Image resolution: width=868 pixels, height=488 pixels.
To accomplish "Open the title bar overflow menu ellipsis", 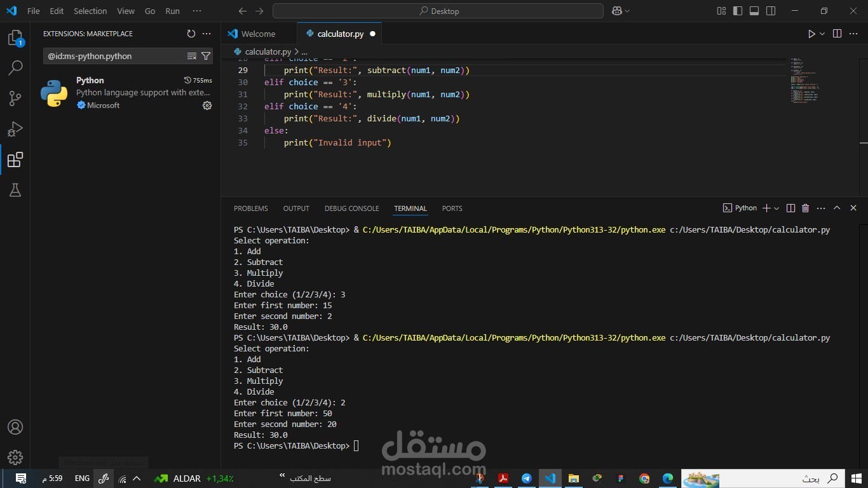I will pos(197,11).
